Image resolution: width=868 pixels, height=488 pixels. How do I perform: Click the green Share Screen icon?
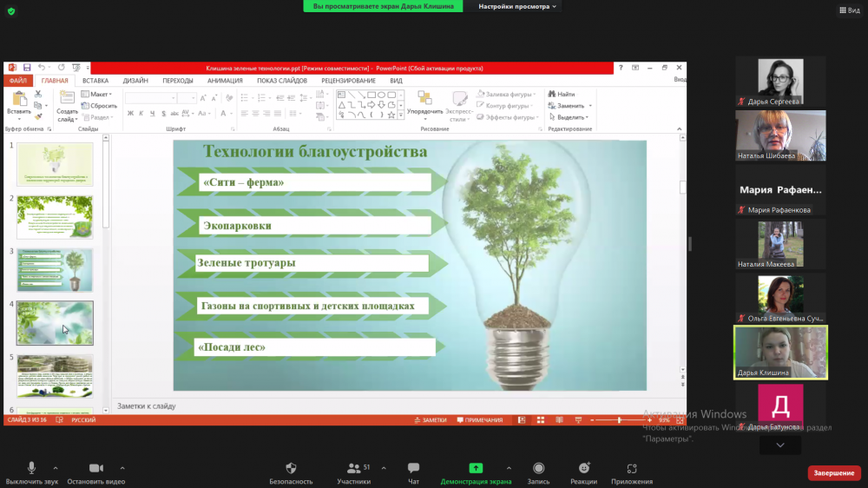pyautogui.click(x=476, y=469)
